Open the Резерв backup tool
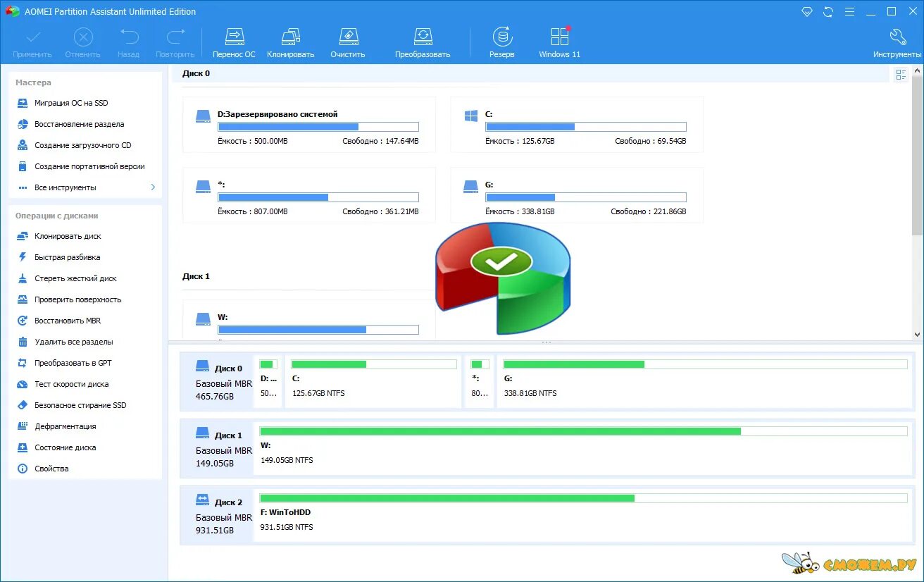 pos(501,41)
